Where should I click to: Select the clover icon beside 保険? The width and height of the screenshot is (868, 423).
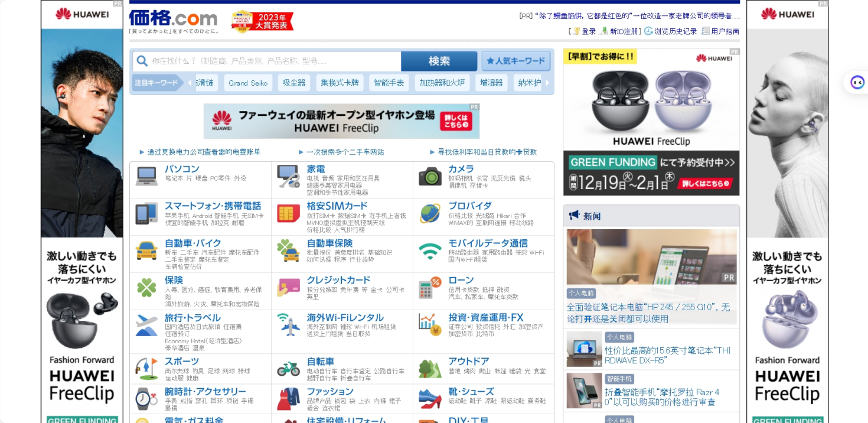pos(145,288)
